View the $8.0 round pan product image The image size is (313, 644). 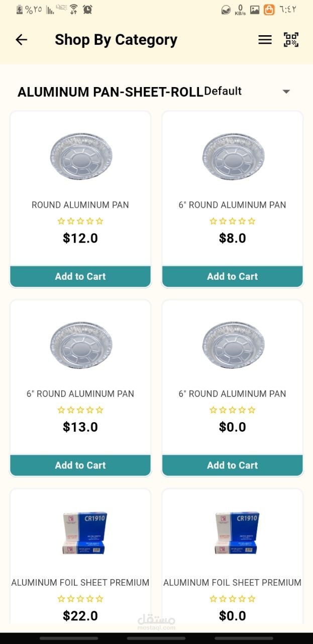[233, 156]
